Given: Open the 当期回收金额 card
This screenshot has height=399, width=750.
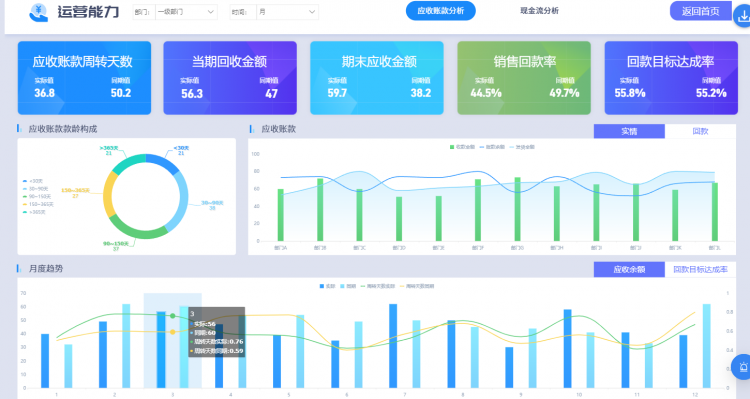Looking at the screenshot, I should [230, 78].
